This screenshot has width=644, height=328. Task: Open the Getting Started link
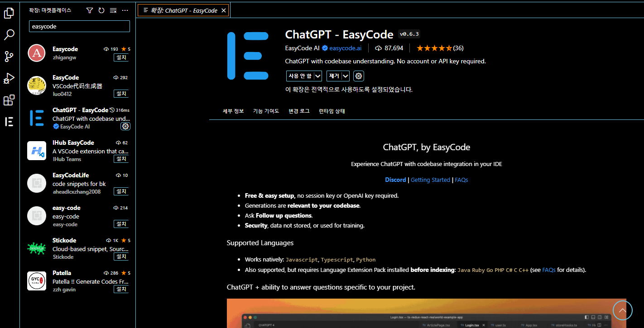tap(430, 180)
